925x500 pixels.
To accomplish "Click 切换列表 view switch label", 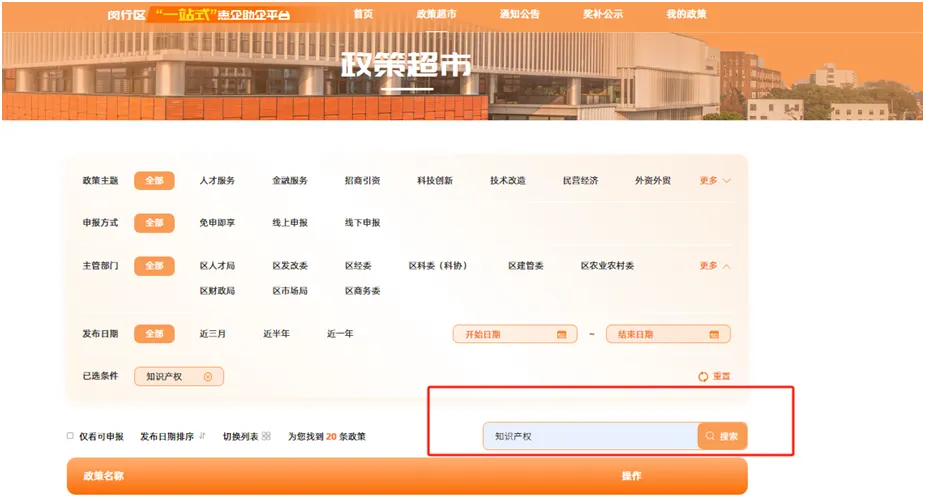I will click(x=240, y=436).
